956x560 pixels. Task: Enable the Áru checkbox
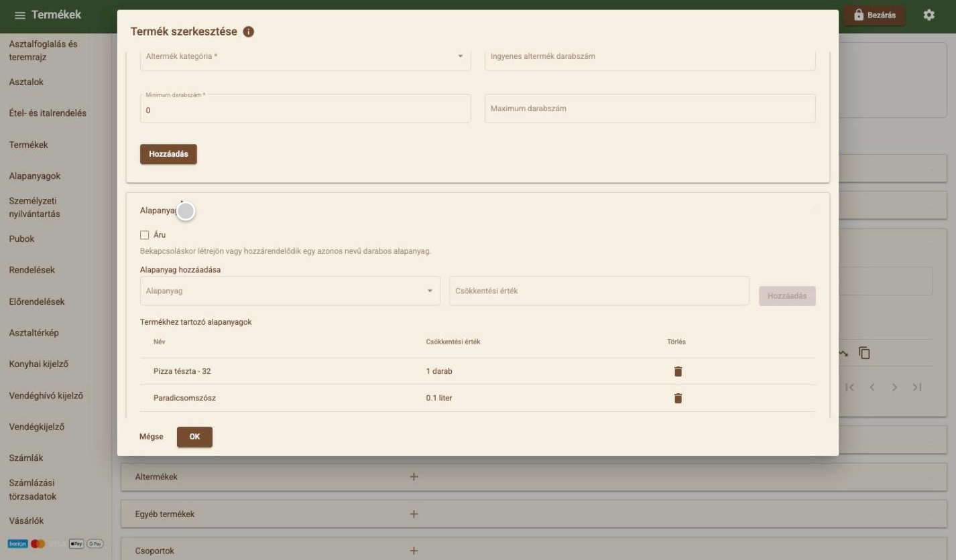[x=144, y=235]
